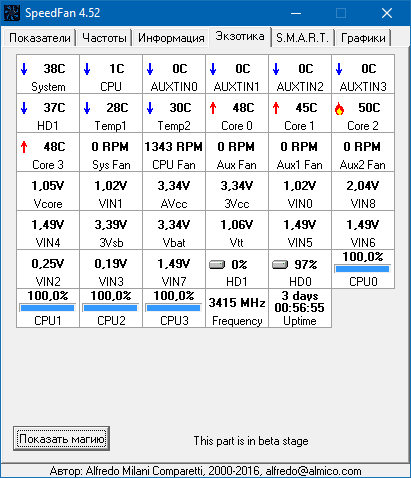Viewport: 411px width, 478px height.
Task: Click the blue down arrow for HD1 temperature
Action: coord(24,108)
